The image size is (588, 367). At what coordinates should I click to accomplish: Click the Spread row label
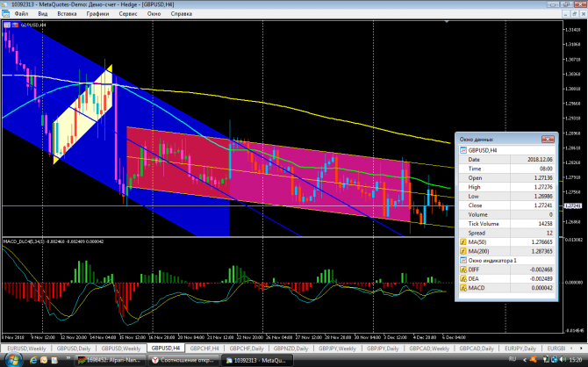[x=477, y=233]
